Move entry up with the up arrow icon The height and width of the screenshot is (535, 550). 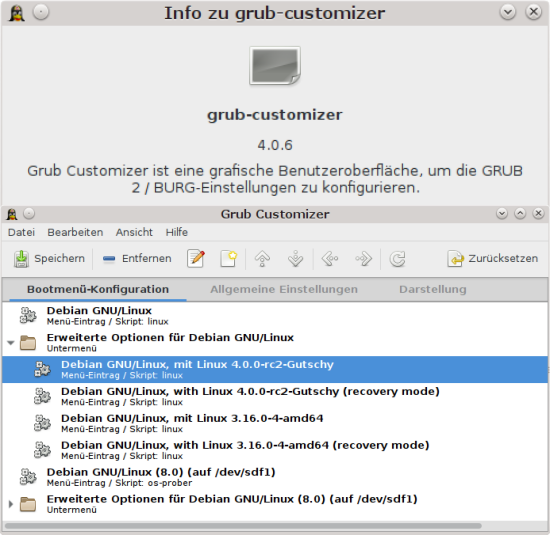262,259
